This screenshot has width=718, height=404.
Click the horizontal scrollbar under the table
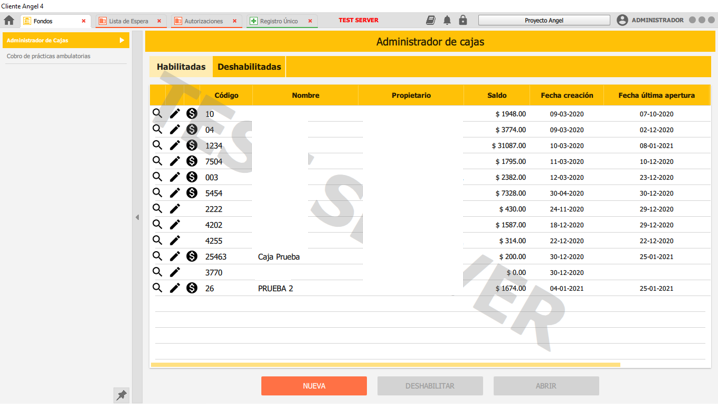385,365
